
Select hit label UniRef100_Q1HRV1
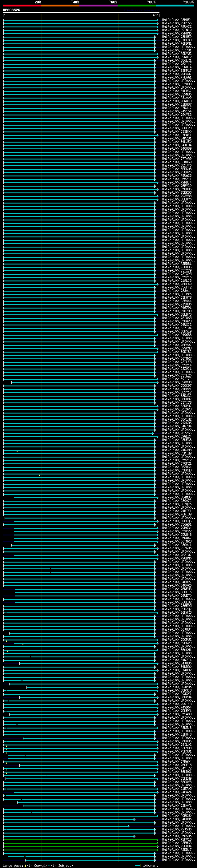pyautogui.click(x=176, y=389)
